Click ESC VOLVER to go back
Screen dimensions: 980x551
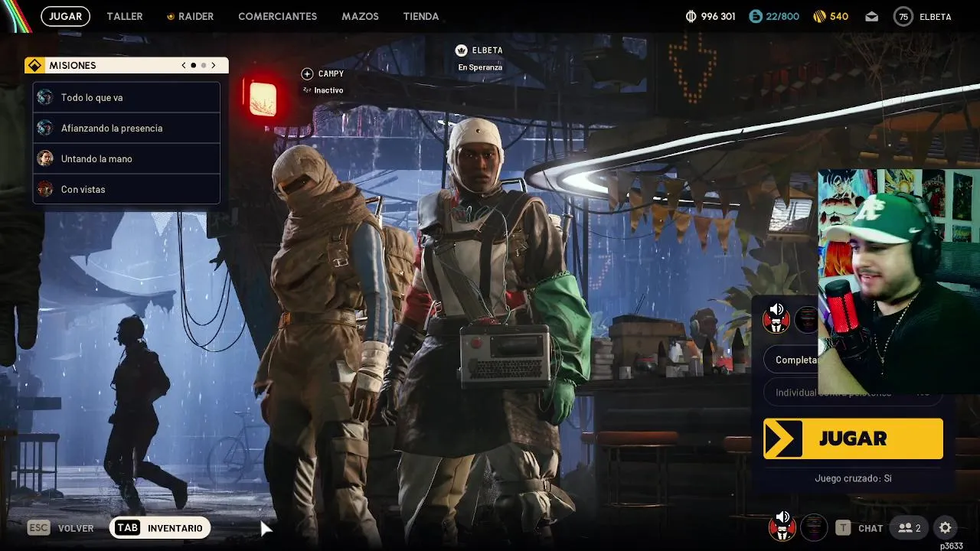(x=60, y=528)
